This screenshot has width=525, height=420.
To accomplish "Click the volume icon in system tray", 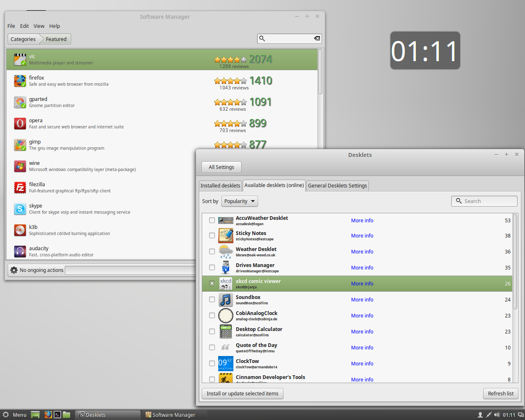I will tap(497, 415).
